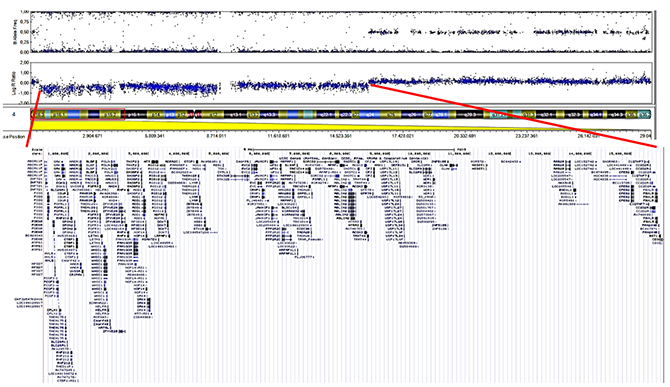Select position label 5.809.341
The width and height of the screenshot is (670, 387).
tap(154, 136)
